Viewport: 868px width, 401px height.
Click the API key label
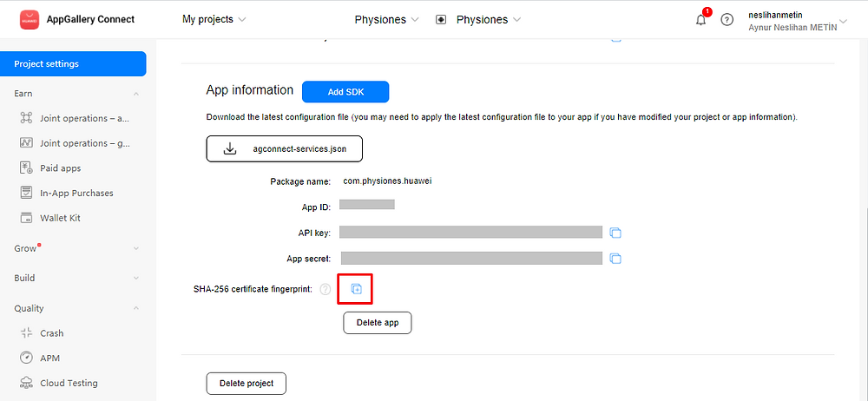click(314, 233)
